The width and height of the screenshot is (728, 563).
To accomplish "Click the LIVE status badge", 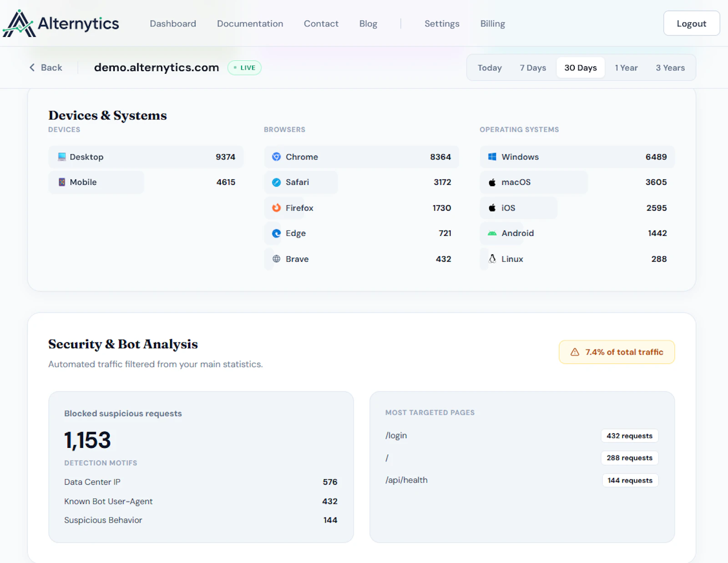I will [x=244, y=68].
